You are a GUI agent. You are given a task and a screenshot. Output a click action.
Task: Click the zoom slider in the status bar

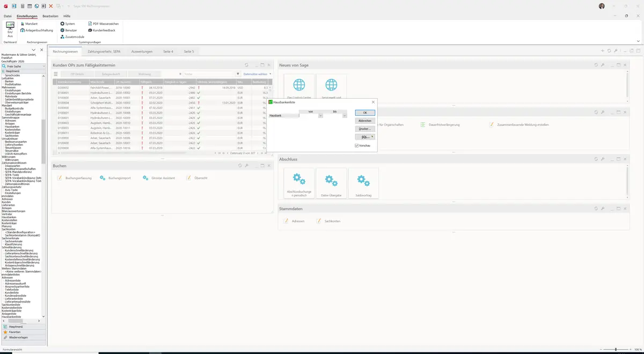pyautogui.click(x=615, y=349)
